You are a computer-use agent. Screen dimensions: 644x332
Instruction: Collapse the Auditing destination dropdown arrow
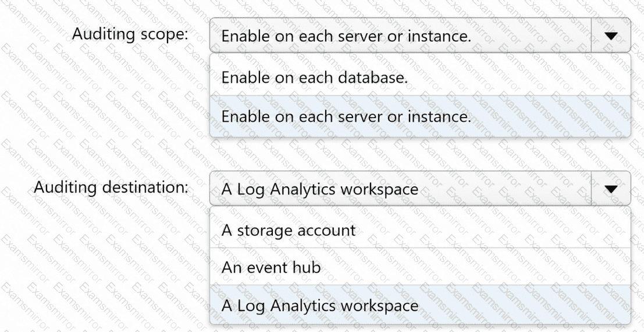(611, 188)
